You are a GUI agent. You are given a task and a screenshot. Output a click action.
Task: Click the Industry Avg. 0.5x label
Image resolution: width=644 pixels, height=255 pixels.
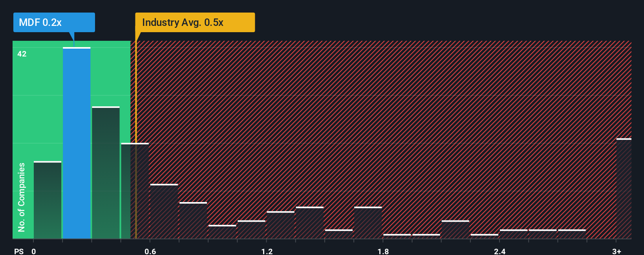(195, 22)
